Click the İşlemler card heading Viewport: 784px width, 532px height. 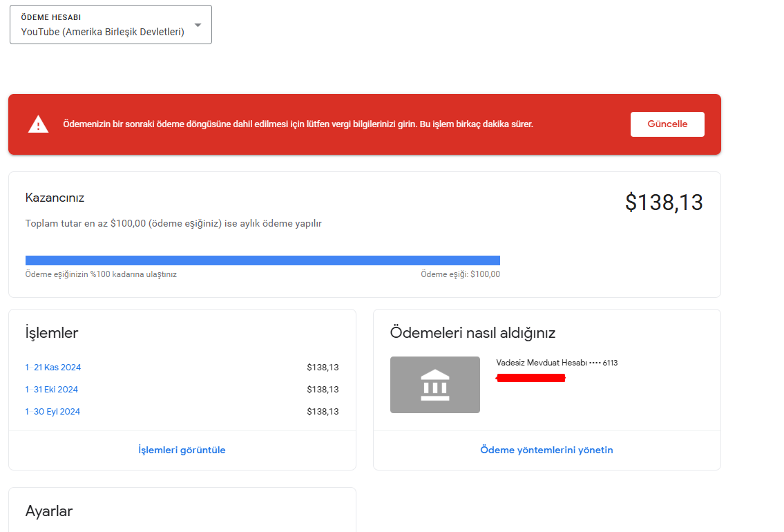(x=52, y=332)
